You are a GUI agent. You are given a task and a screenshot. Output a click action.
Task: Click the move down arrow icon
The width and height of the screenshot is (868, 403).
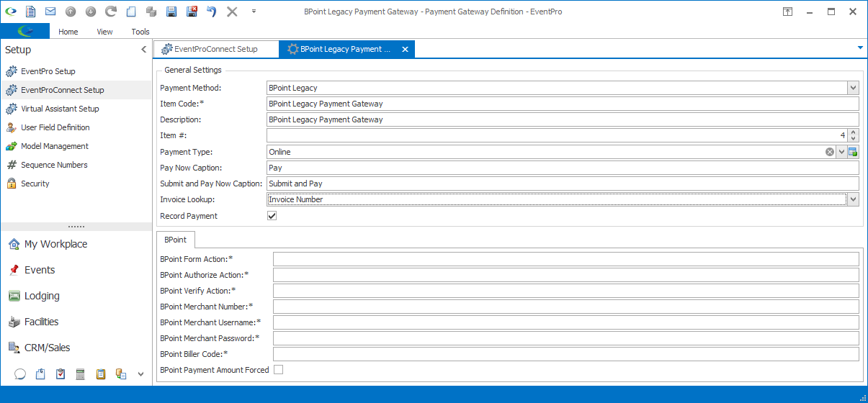click(90, 12)
